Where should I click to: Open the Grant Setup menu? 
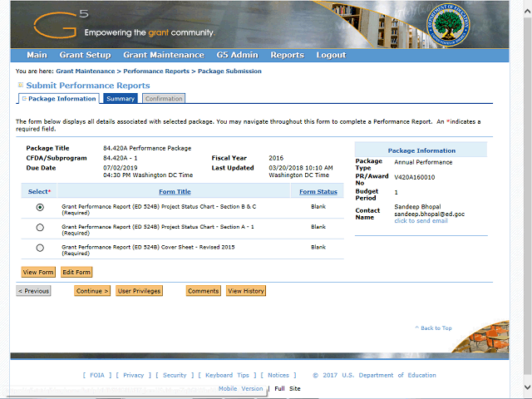[x=85, y=55]
